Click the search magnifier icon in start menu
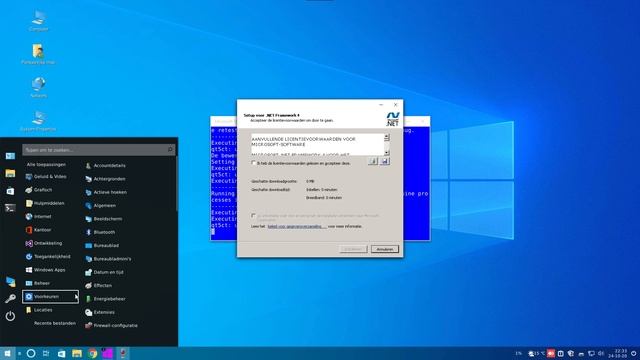 pos(170,150)
